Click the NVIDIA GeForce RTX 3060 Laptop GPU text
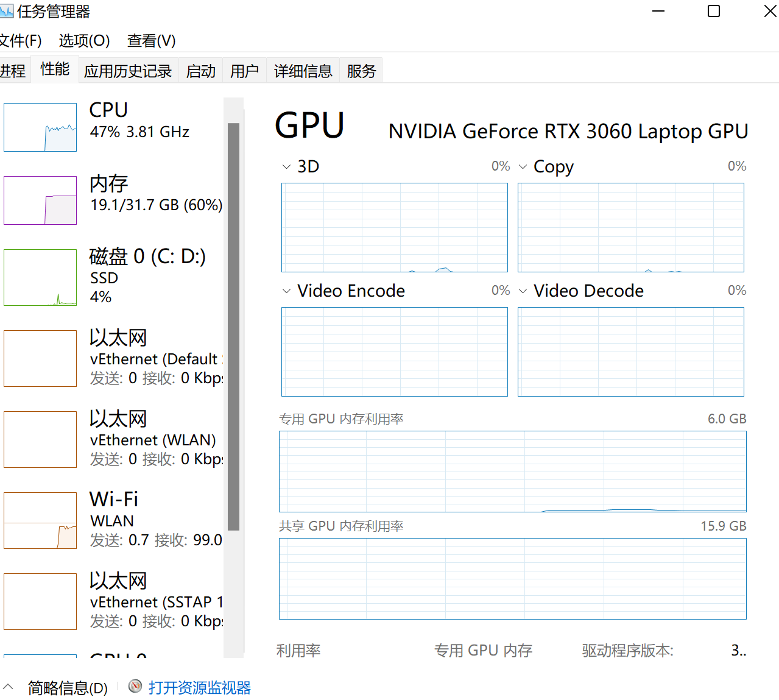Image resolution: width=779 pixels, height=700 pixels. [x=568, y=132]
